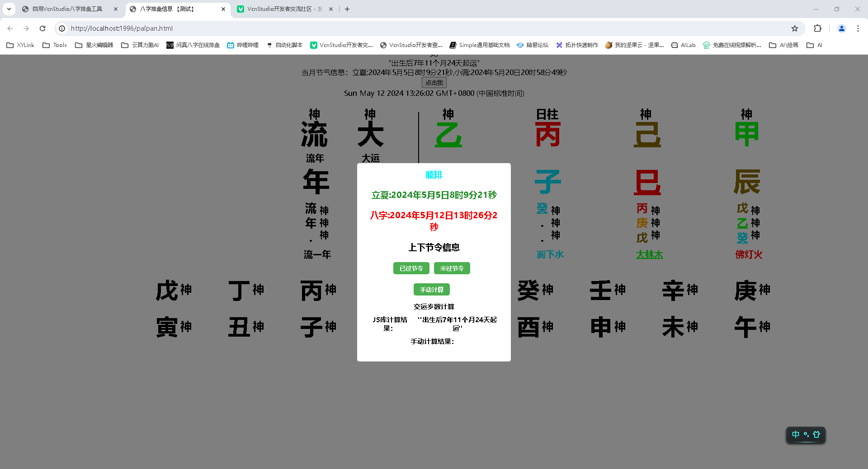Expand the XYLink bookmark folder

[20, 45]
